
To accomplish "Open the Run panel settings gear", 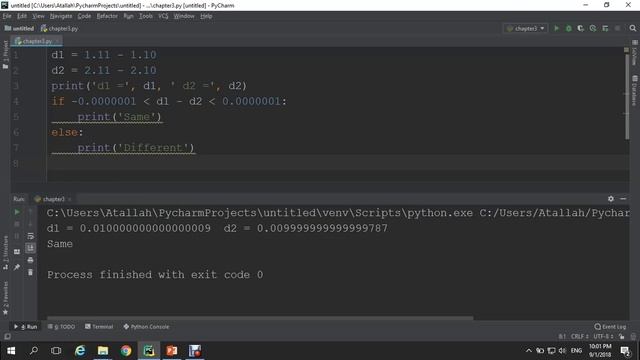I will (611, 199).
